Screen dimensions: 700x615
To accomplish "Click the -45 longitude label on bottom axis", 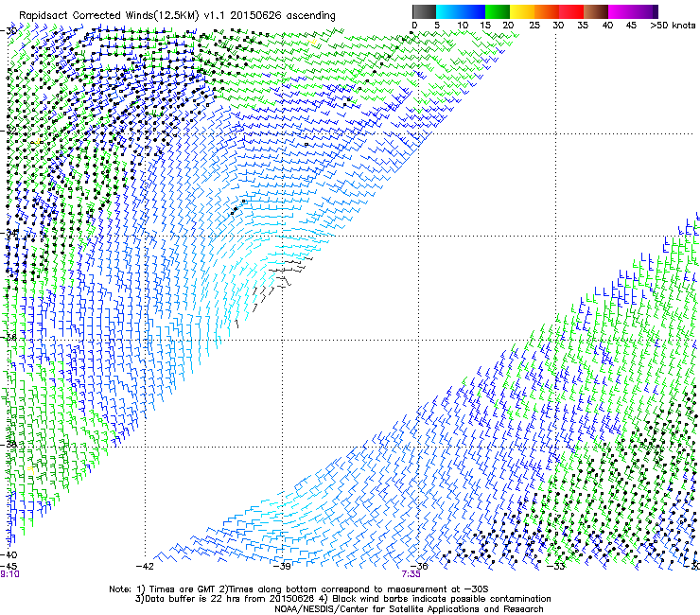I will coord(9,567).
